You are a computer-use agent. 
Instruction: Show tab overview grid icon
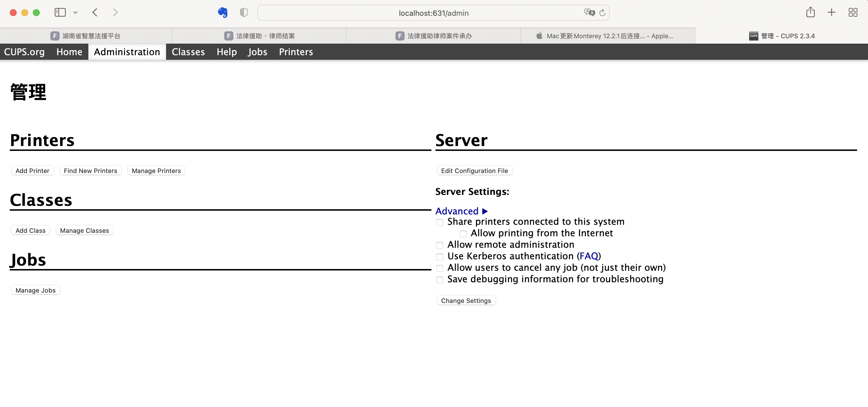click(x=852, y=13)
